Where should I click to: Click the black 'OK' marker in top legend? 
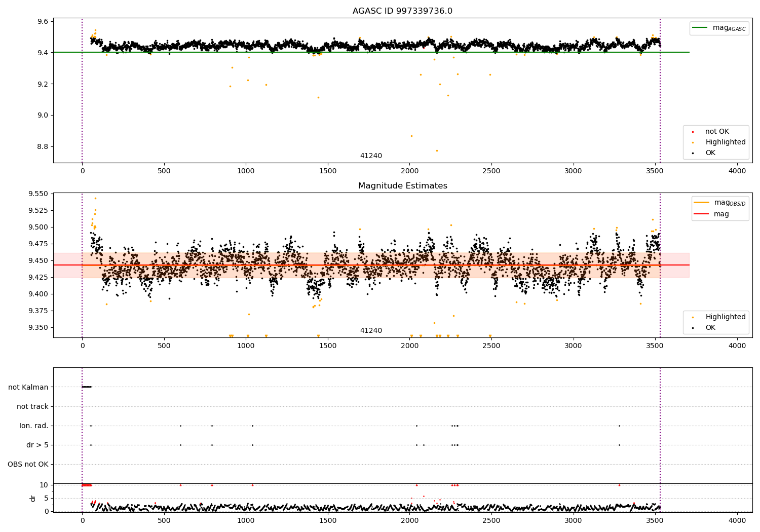coord(693,153)
